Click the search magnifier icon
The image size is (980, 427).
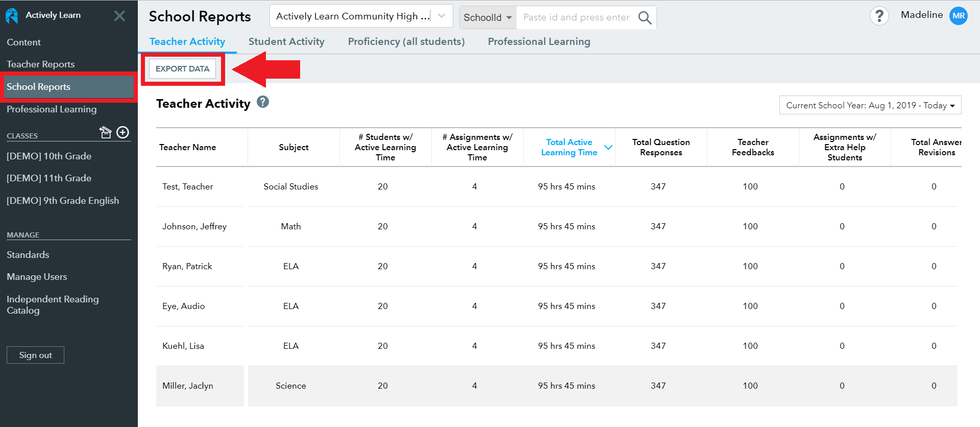pyautogui.click(x=645, y=18)
